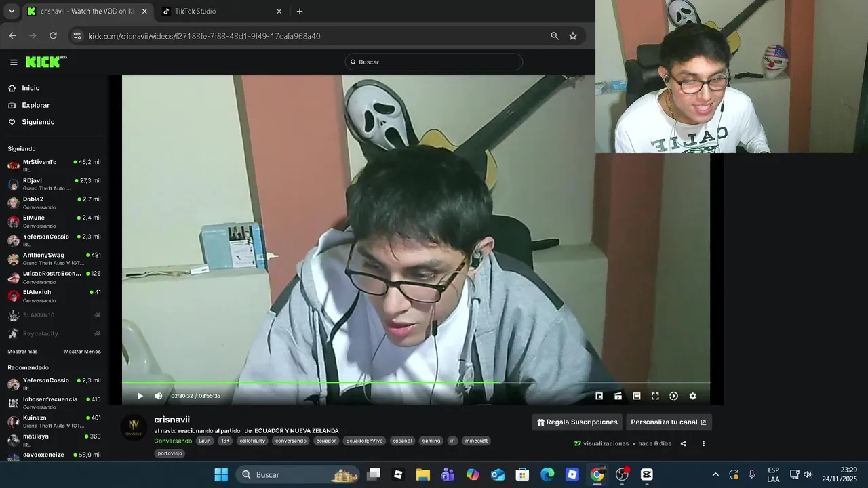
Task: Click the crisnavii channel name
Action: pyautogui.click(x=172, y=420)
